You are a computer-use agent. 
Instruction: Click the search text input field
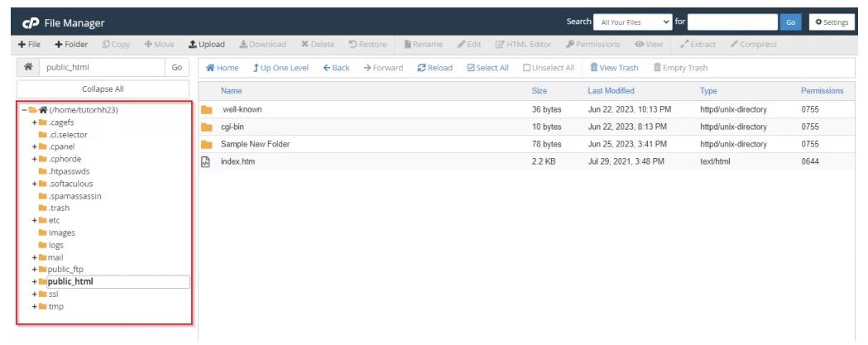733,22
